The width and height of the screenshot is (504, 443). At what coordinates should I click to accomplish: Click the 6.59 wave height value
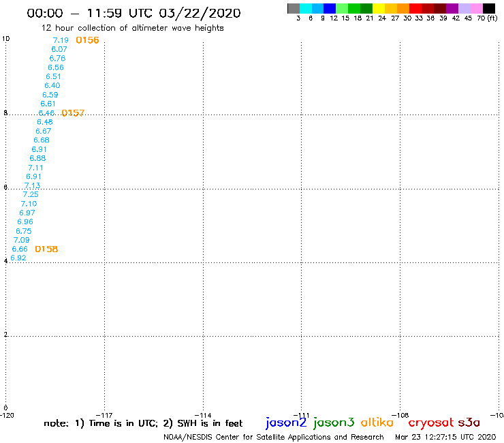coord(50,95)
